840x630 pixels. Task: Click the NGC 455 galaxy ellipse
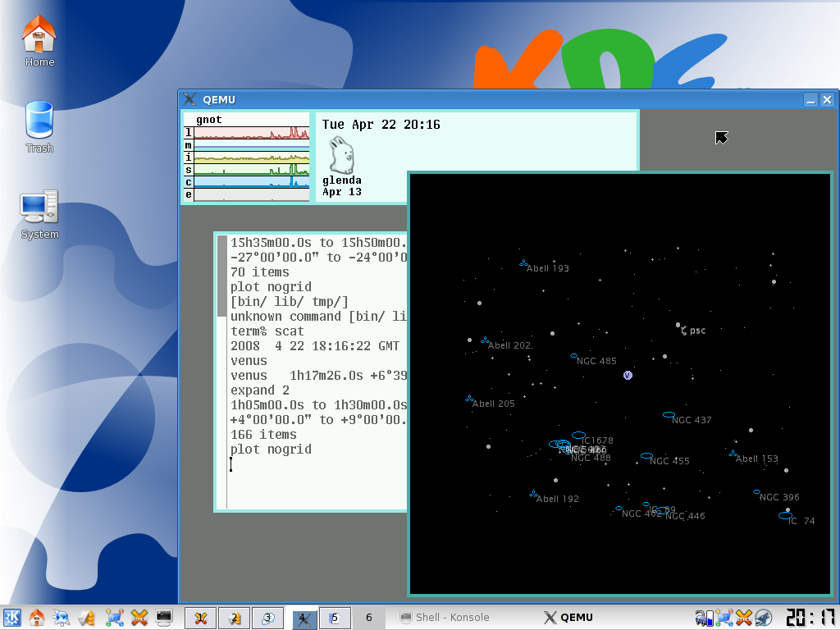click(646, 456)
